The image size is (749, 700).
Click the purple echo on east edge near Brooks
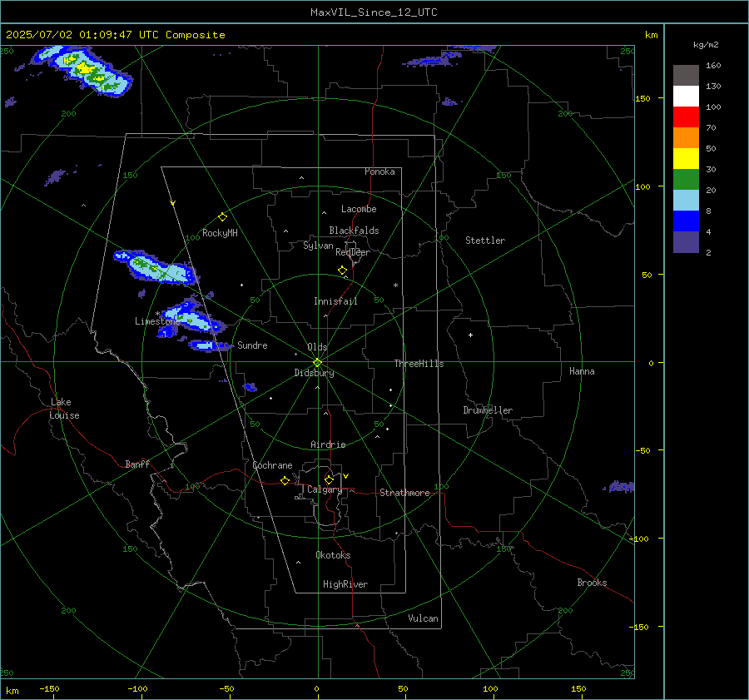(619, 487)
